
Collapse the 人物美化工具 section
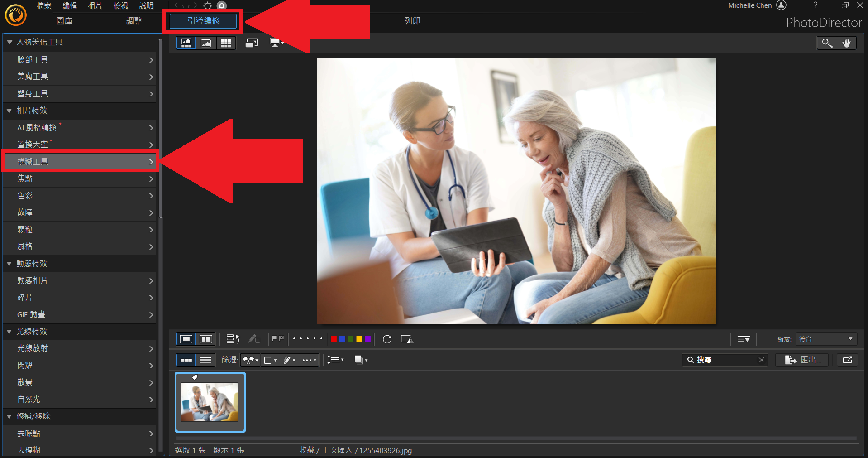pos(9,42)
